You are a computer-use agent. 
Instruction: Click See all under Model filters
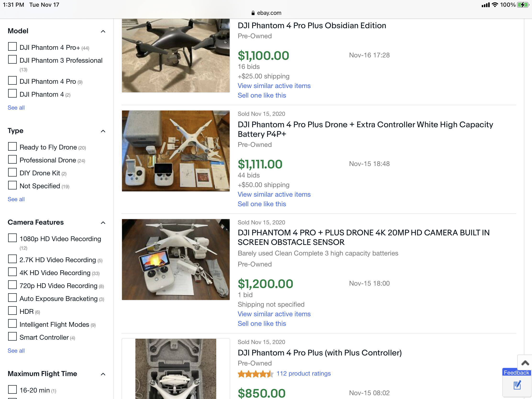[16, 107]
